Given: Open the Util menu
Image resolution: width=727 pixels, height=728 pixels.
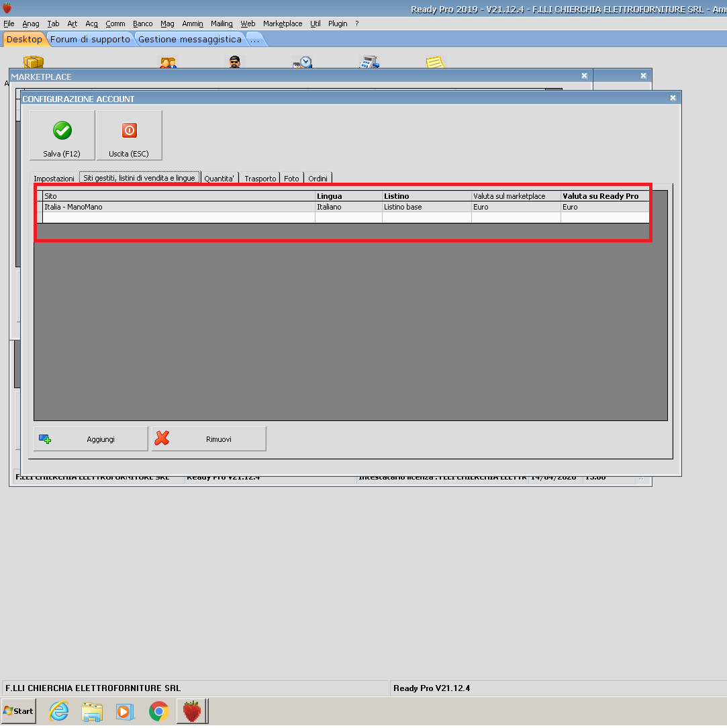Looking at the screenshot, I should click(316, 24).
